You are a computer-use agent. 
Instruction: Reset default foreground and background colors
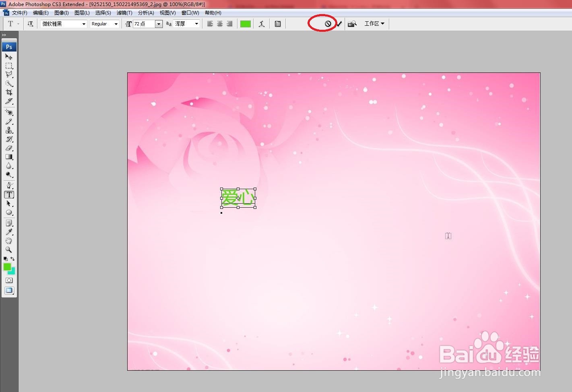click(5, 259)
